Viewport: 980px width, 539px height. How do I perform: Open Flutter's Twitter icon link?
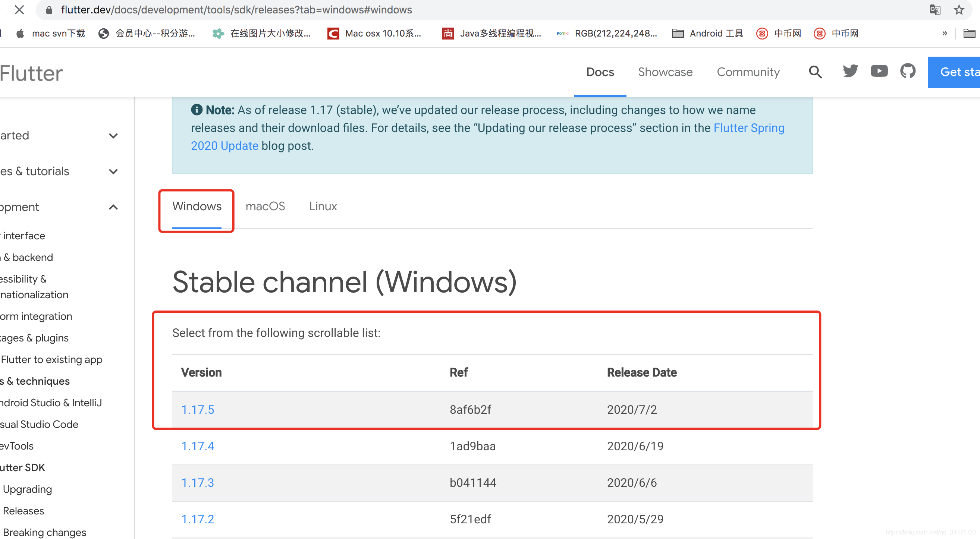tap(850, 71)
